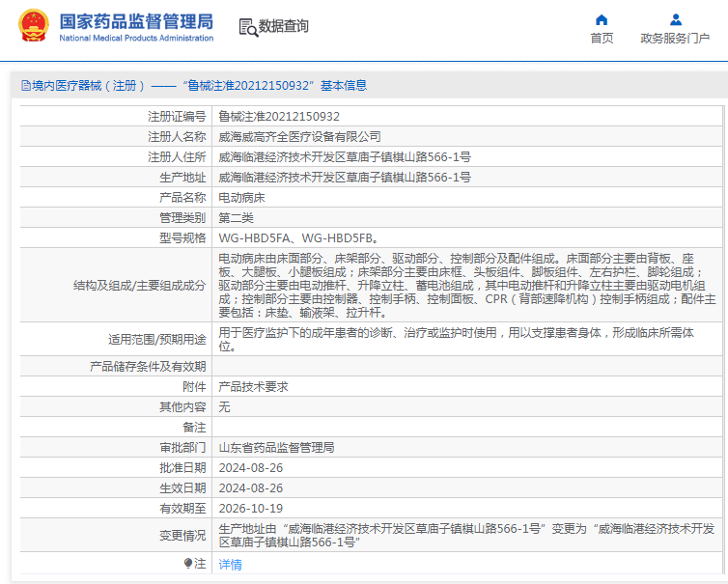The height and width of the screenshot is (584, 728).
Task: Click the 注册证编号 label
Action: coord(177,117)
